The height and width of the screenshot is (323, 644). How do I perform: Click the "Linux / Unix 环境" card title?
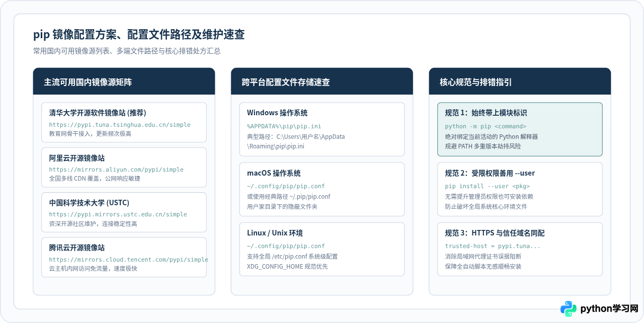275,233
